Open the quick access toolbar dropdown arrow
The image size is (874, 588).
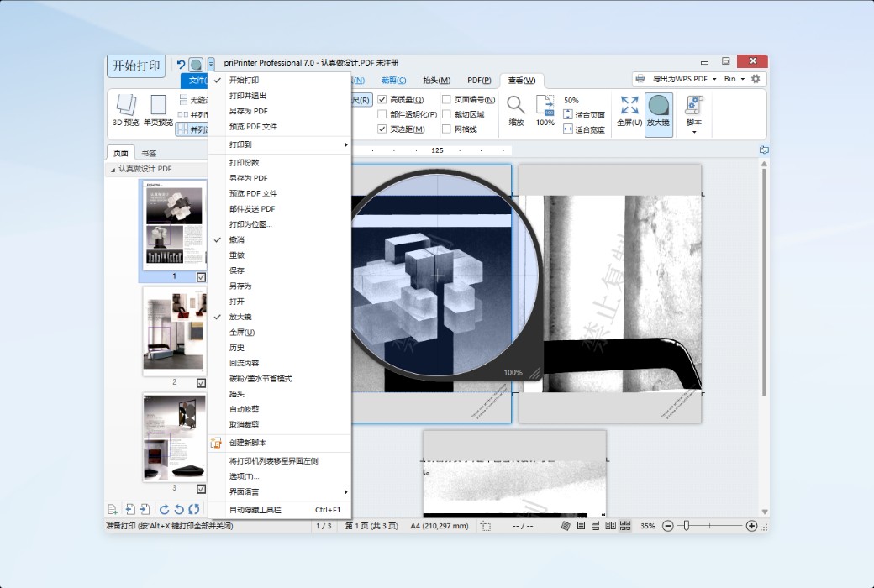[211, 65]
